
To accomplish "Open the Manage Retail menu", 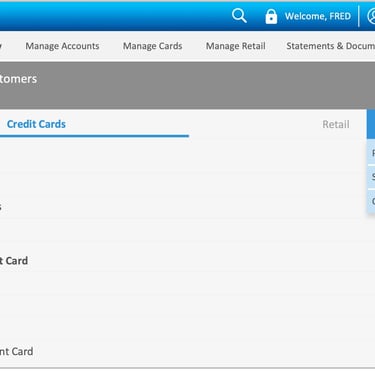I will coord(236,46).
